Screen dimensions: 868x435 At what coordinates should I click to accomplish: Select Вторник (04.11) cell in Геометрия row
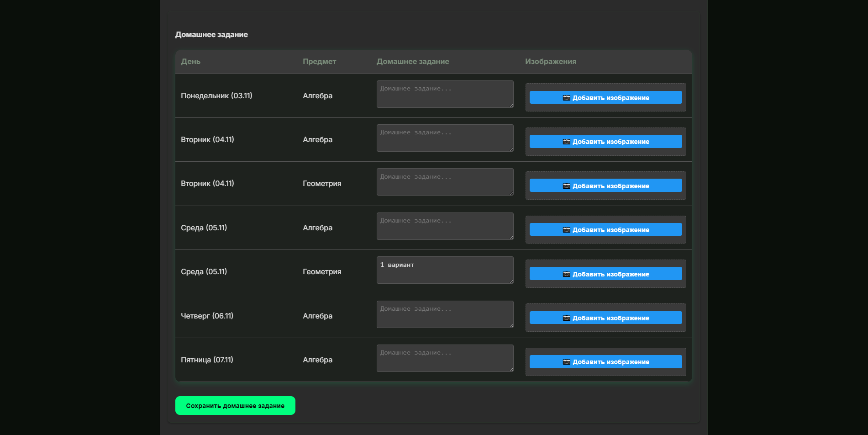click(x=207, y=183)
